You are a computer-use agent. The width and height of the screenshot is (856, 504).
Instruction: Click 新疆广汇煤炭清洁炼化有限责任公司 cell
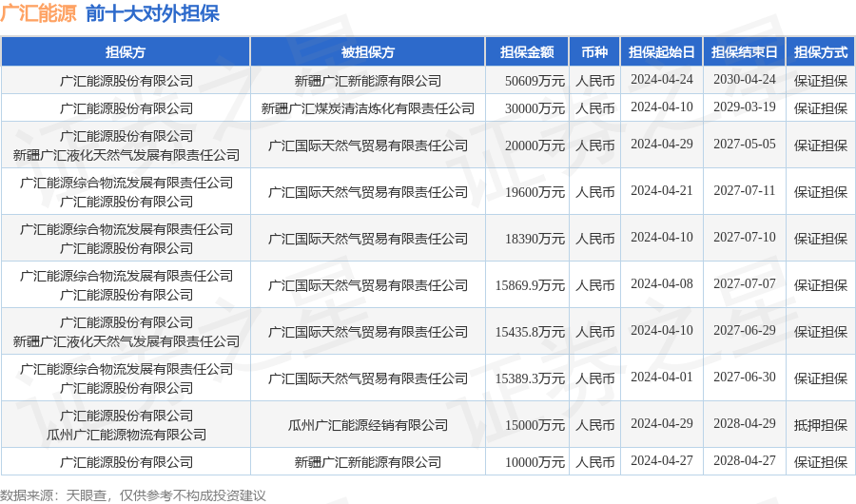[367, 108]
